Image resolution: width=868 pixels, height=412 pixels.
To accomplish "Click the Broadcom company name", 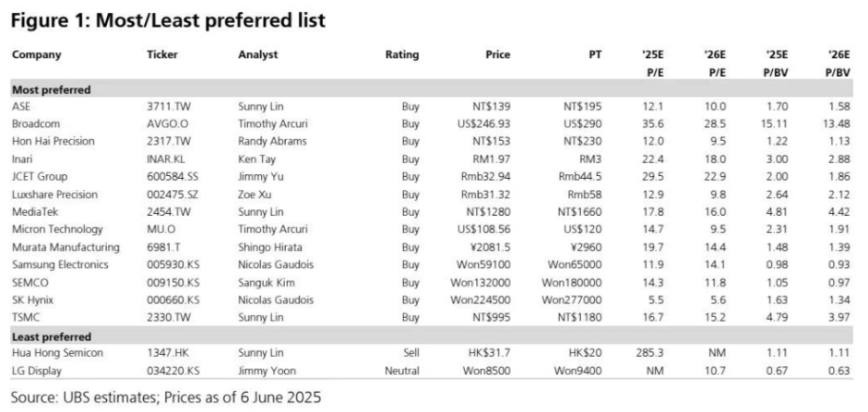I will [x=35, y=123].
